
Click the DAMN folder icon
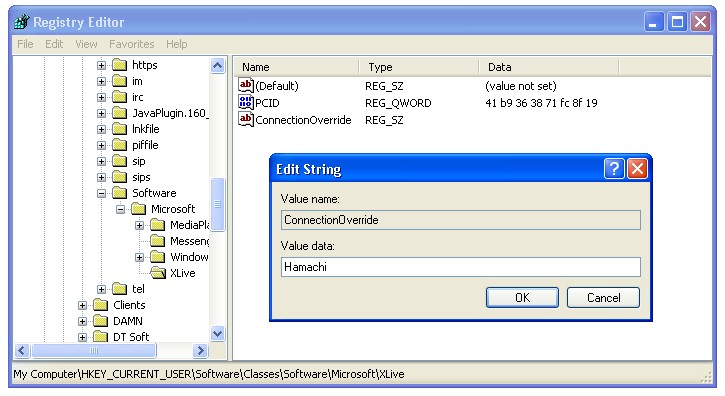pos(101,321)
